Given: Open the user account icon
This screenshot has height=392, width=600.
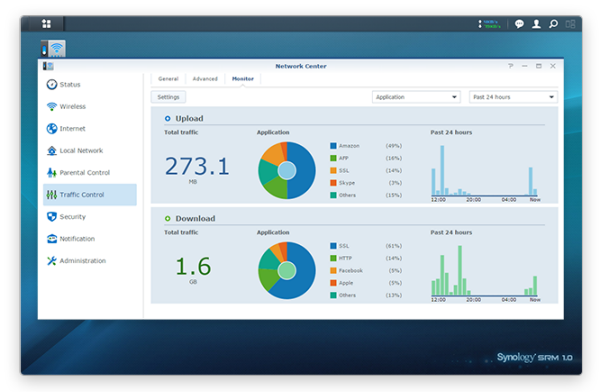Looking at the screenshot, I should 536,24.
